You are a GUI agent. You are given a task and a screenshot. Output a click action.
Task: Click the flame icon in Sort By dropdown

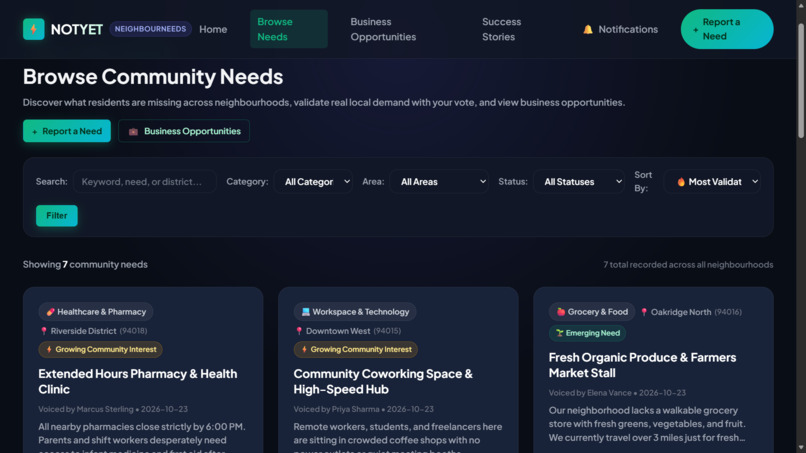pyautogui.click(x=681, y=182)
